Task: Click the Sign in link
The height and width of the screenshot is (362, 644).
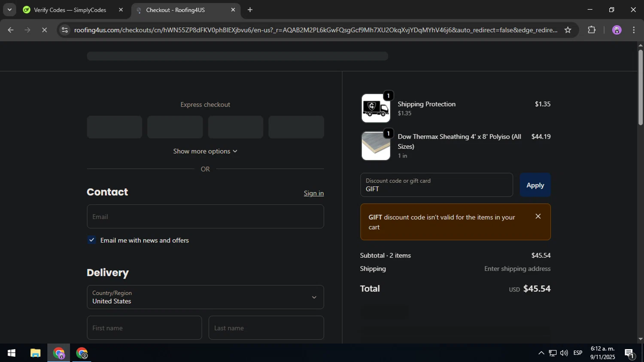Action: coord(314,193)
